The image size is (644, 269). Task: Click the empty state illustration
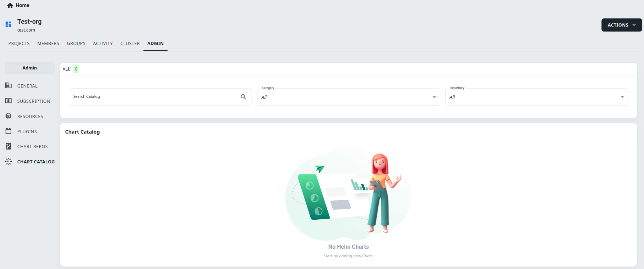348,193
